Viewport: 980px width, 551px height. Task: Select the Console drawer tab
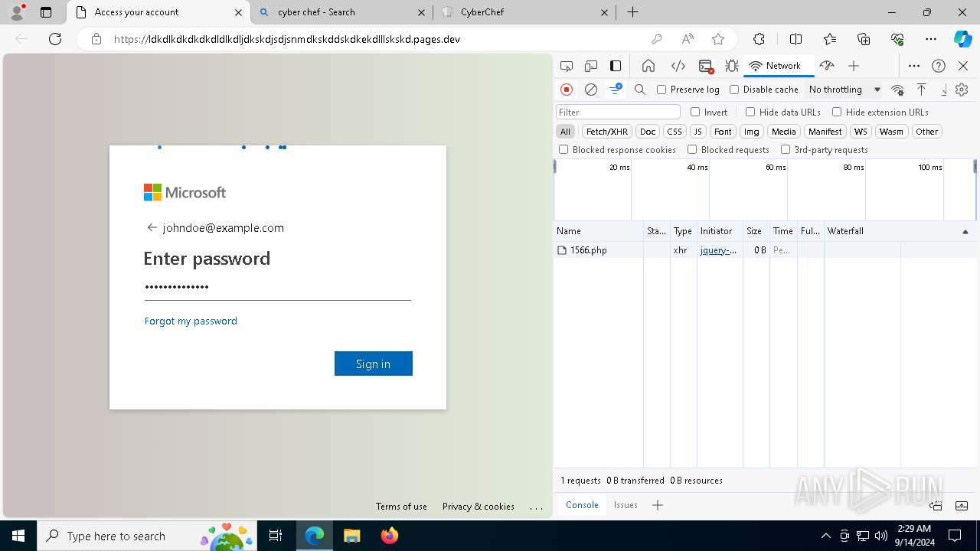pos(582,505)
